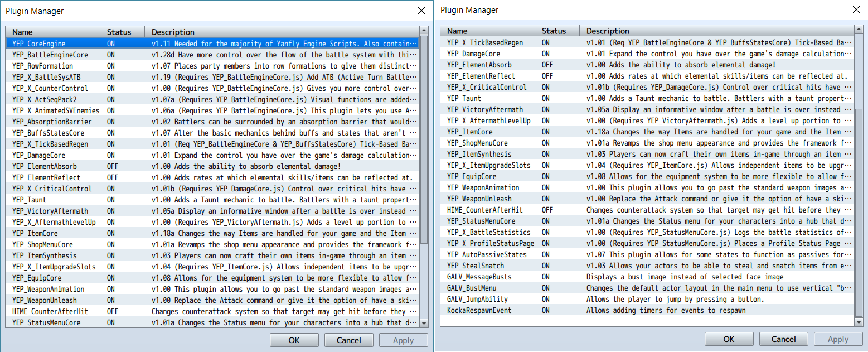Select YEP_X_ItemUpgradeSlots in the right window
Image resolution: width=868 pixels, height=352 pixels.
[x=647, y=165]
